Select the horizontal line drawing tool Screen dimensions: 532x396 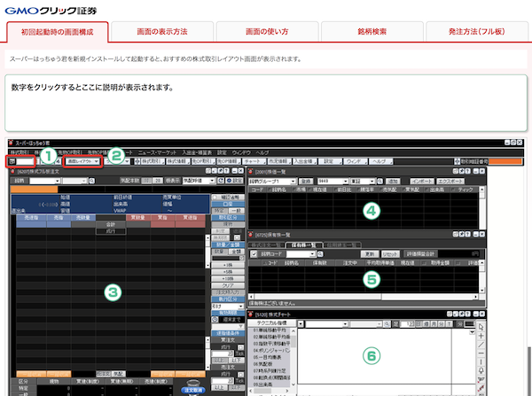(x=481, y=353)
